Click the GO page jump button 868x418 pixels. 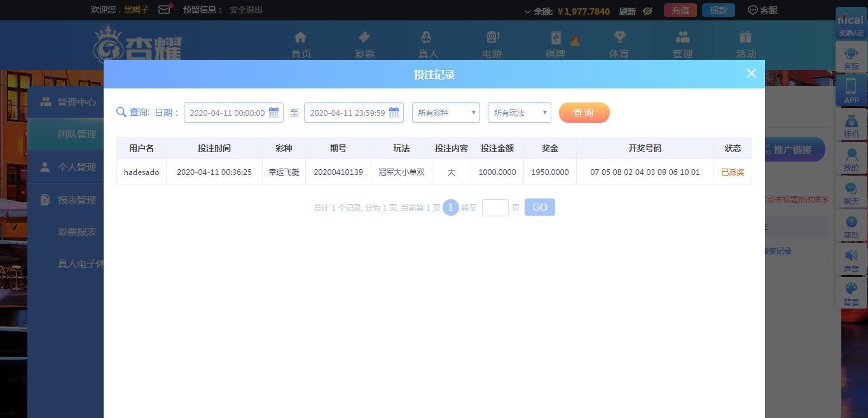tap(540, 207)
